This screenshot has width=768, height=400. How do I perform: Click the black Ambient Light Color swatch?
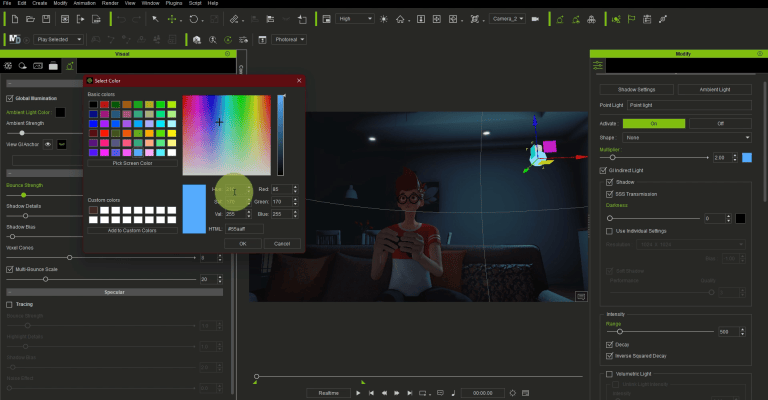60,113
